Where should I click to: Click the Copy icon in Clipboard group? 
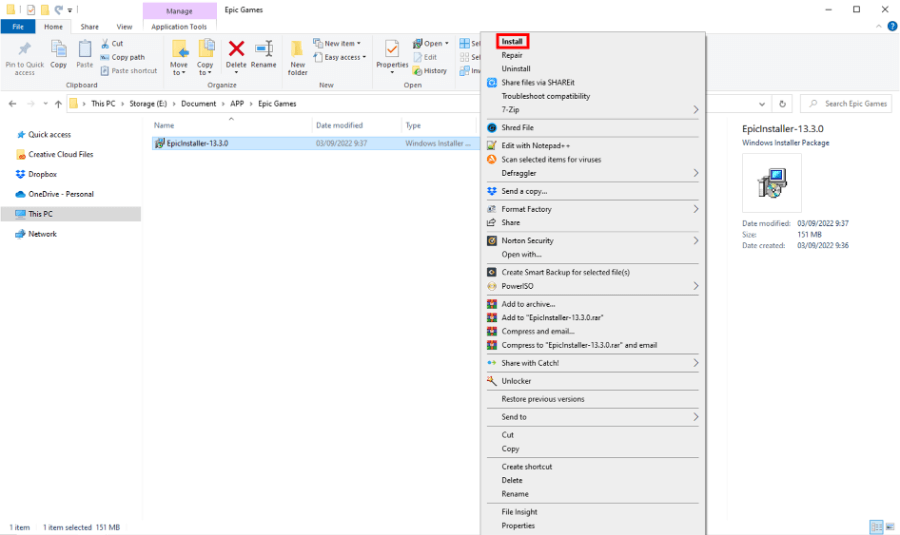[58, 49]
